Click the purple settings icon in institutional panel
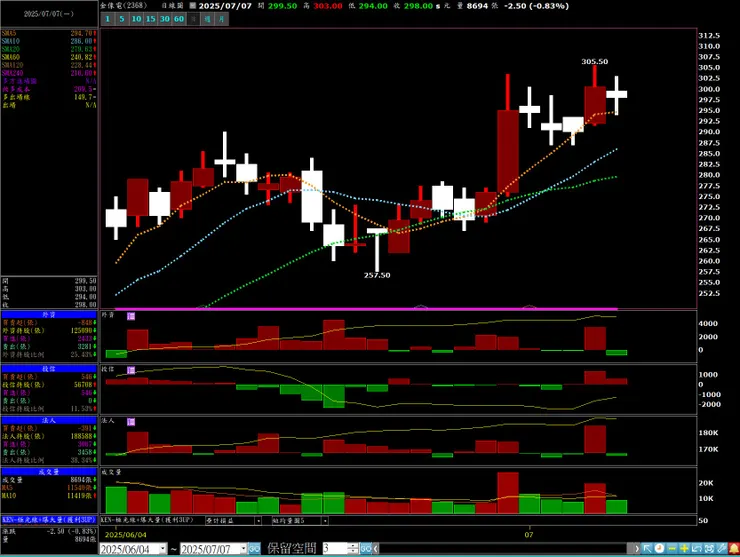This screenshot has height=557, width=740. [x=131, y=422]
